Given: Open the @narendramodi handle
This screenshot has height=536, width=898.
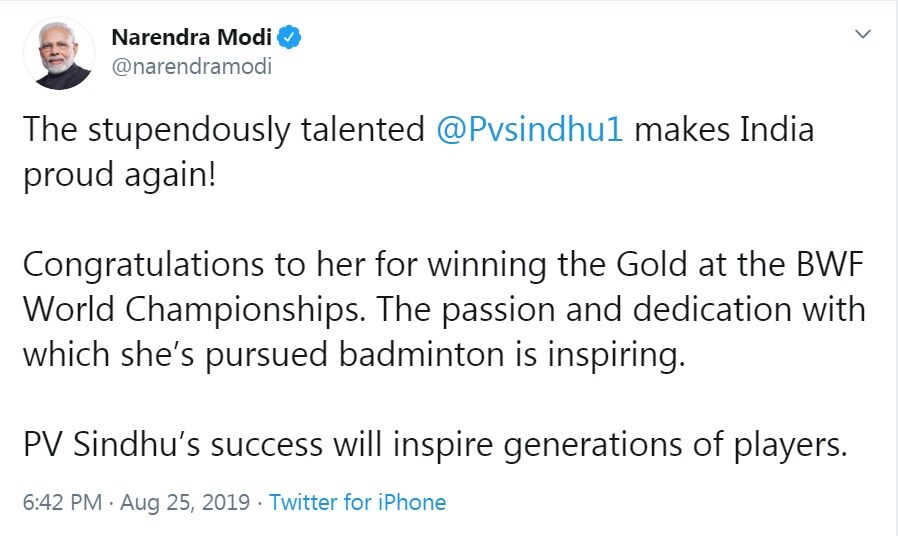Looking at the screenshot, I should (191, 66).
